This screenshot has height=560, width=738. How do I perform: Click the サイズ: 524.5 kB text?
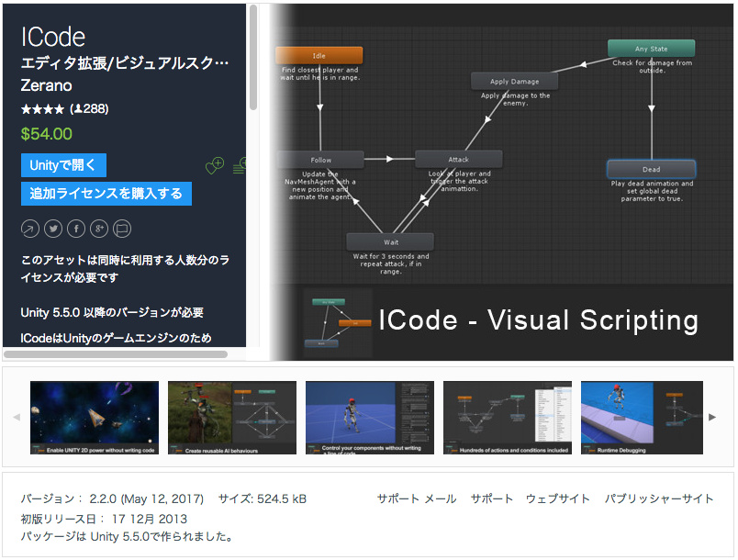[x=263, y=498]
